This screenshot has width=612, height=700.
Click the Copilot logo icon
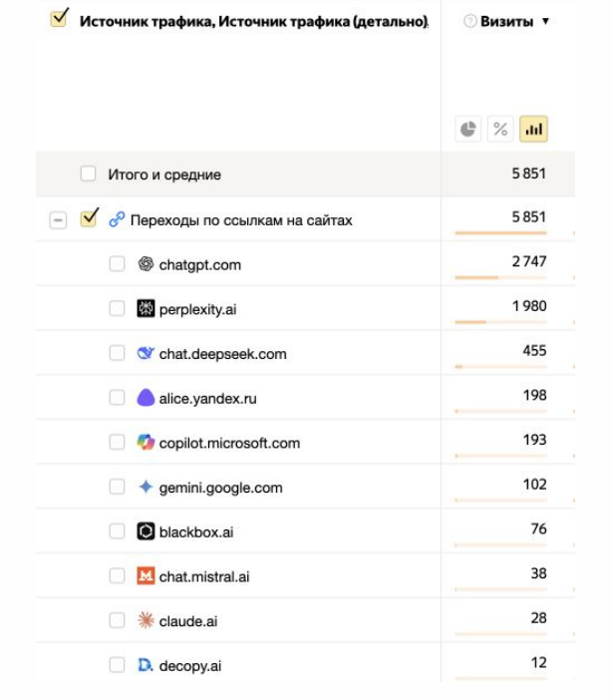[x=147, y=443]
